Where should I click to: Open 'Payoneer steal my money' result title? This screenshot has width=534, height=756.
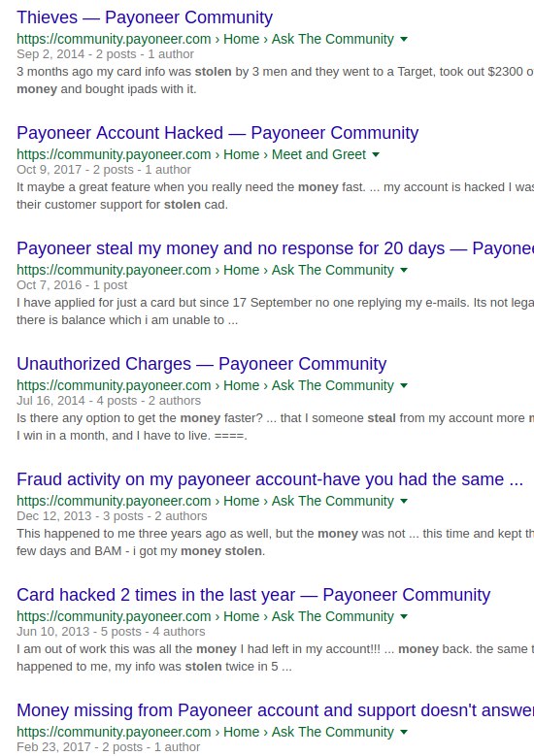click(275, 248)
